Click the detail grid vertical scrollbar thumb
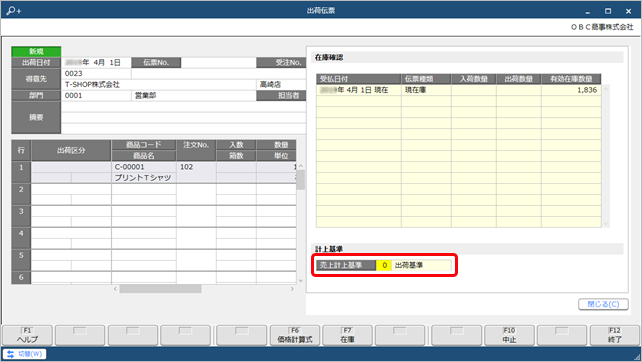The image size is (642, 362). [x=301, y=180]
